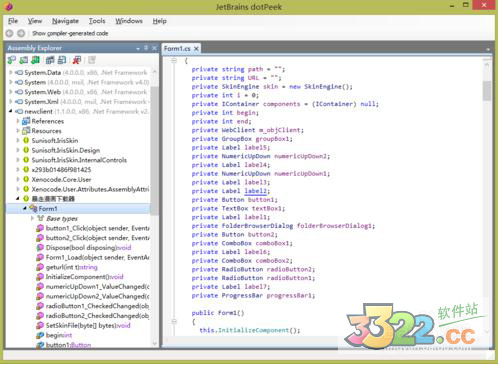Close the Form1.cs tab
Screen dimensions: 498x365
pyautogui.click(x=196, y=49)
